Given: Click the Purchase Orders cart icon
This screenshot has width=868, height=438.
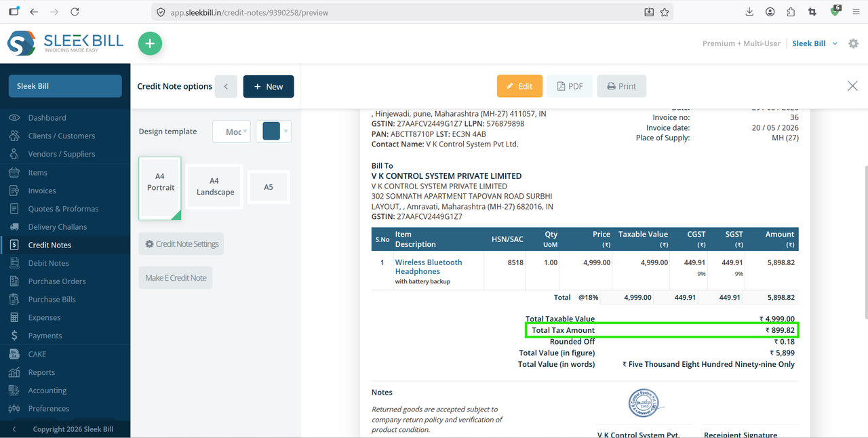Looking at the screenshot, I should 14,281.
